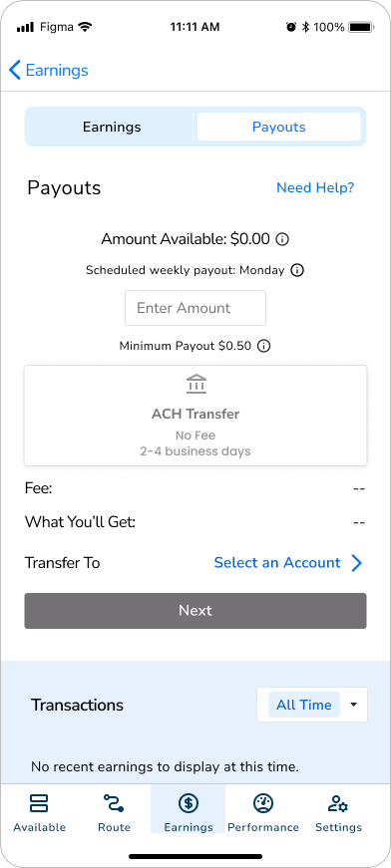Screen dimensions: 391x868
Task: Go back using the Earnings chevron
Action: [15, 71]
